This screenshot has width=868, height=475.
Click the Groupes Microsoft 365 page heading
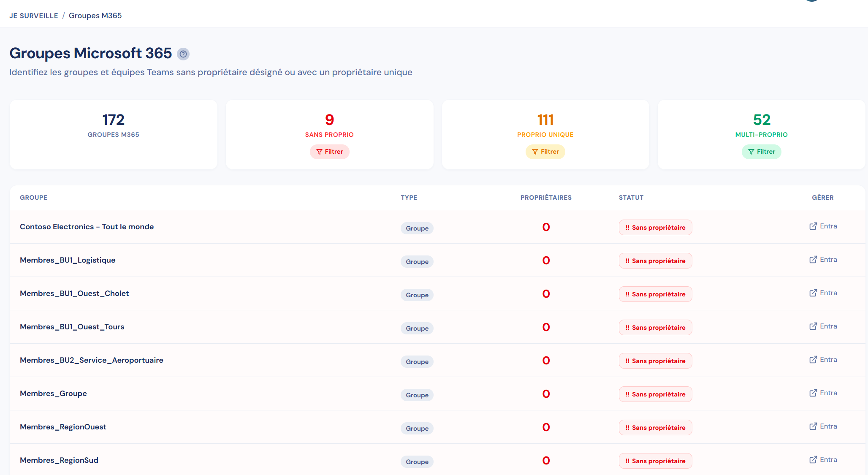click(91, 54)
